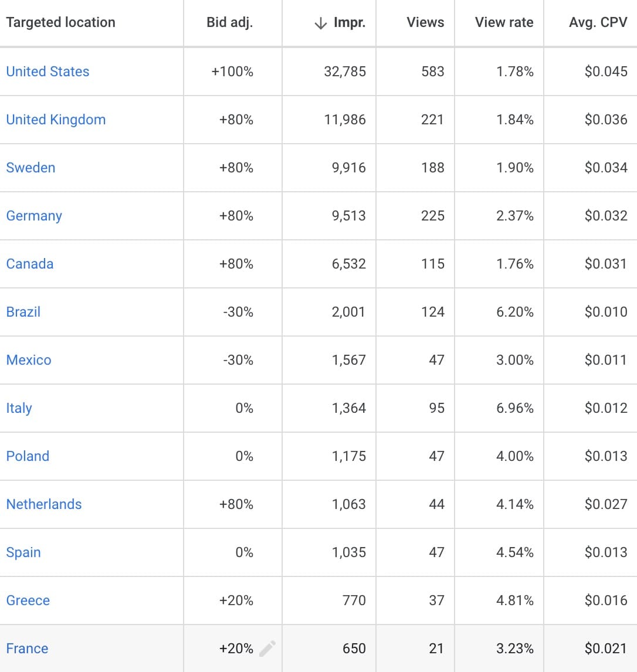Open Greece's location details
This screenshot has width=637, height=672.
(x=28, y=600)
